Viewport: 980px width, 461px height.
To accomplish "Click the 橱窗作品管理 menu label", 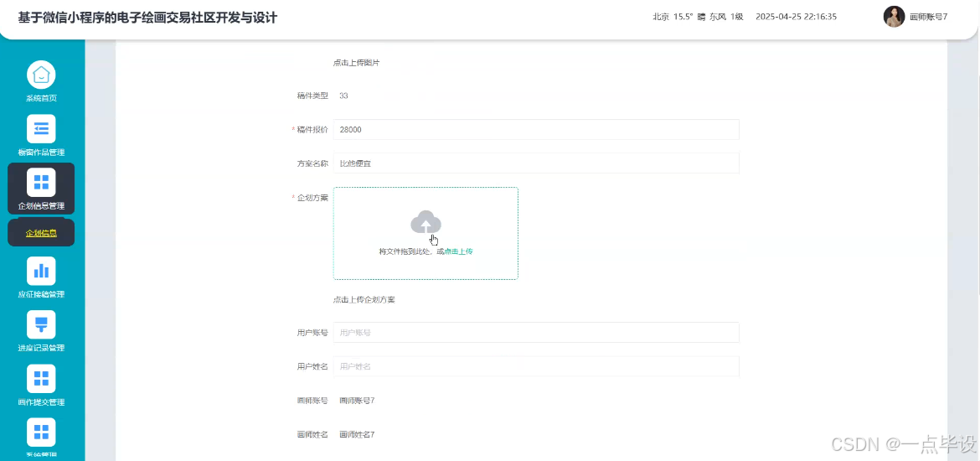I will click(41, 152).
